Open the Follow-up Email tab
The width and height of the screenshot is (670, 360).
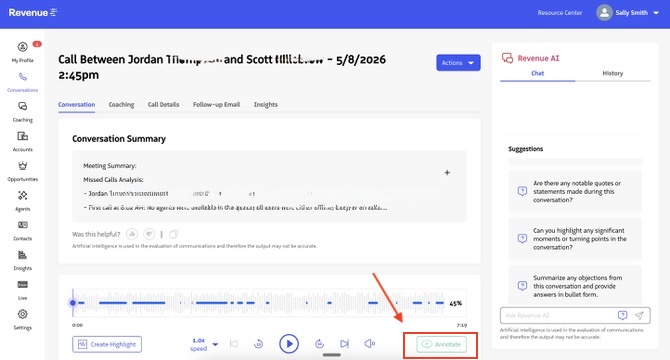pyautogui.click(x=216, y=105)
